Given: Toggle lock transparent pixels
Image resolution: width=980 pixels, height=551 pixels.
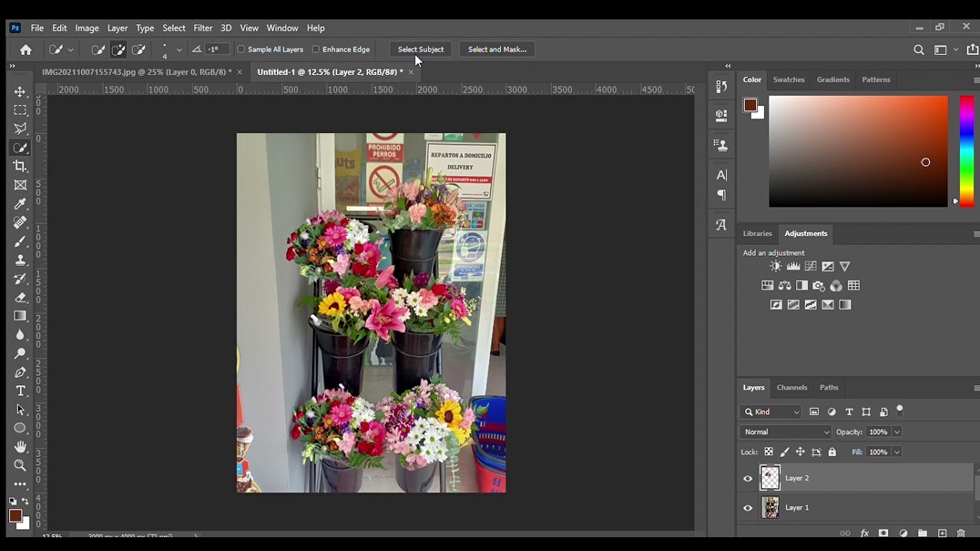Looking at the screenshot, I should pyautogui.click(x=769, y=452).
